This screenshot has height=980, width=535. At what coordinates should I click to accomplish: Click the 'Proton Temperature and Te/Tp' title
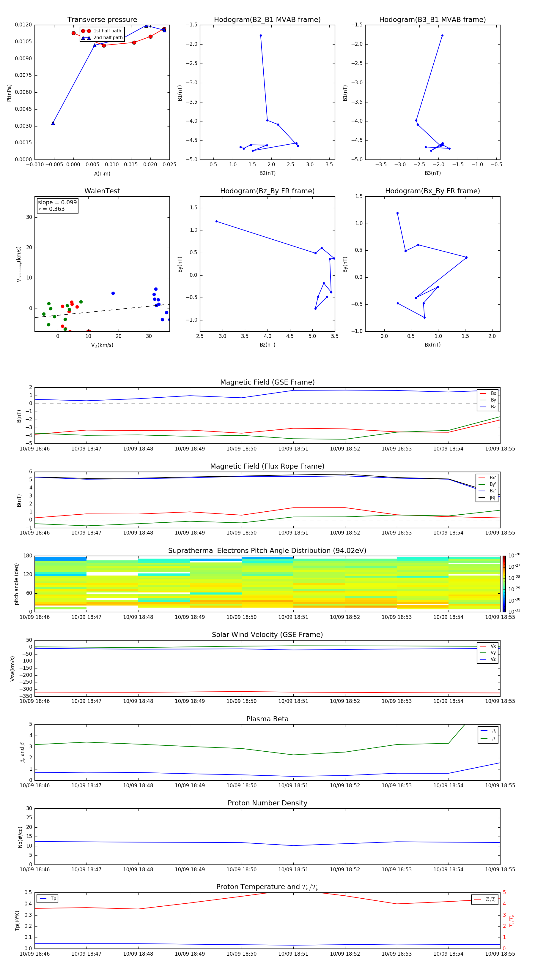pyautogui.click(x=267, y=887)
